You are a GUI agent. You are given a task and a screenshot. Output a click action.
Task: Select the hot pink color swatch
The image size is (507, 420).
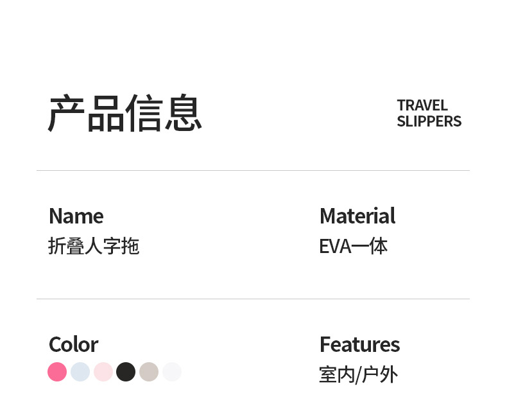point(57,372)
